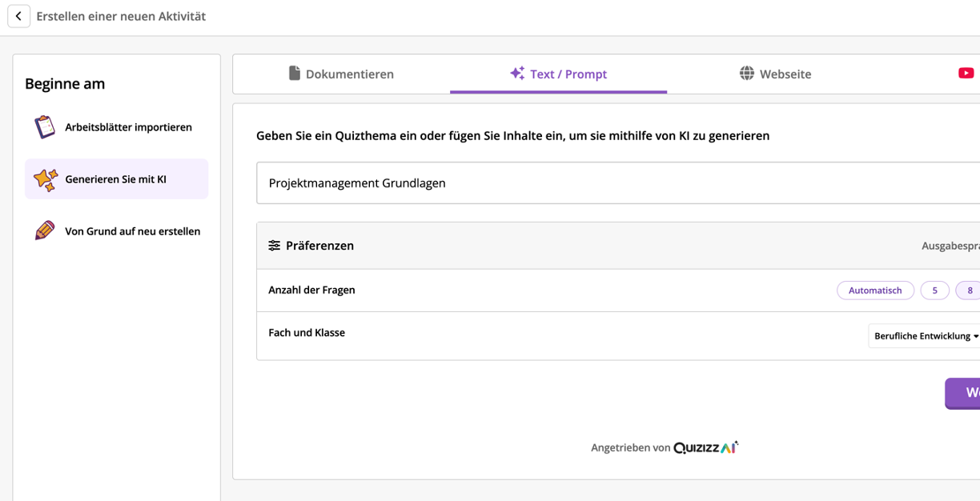Switch to the Dokumentieren tab
This screenshot has width=980, height=501.
point(349,74)
